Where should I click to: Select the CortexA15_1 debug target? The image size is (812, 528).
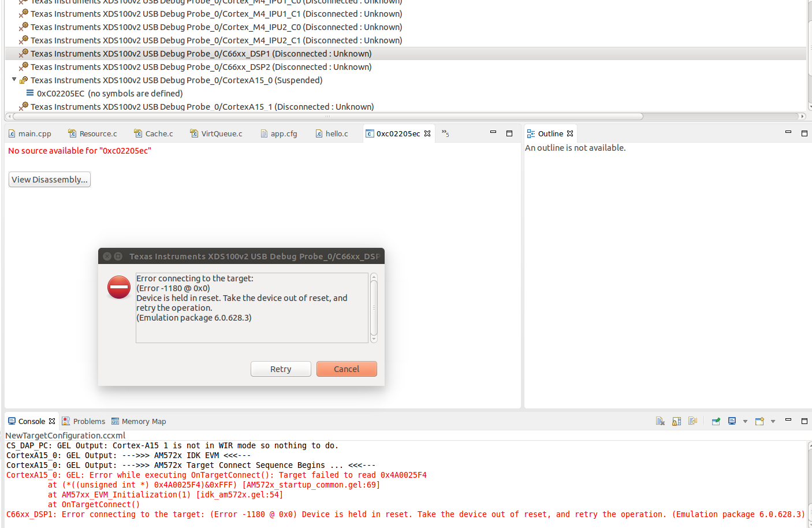202,107
